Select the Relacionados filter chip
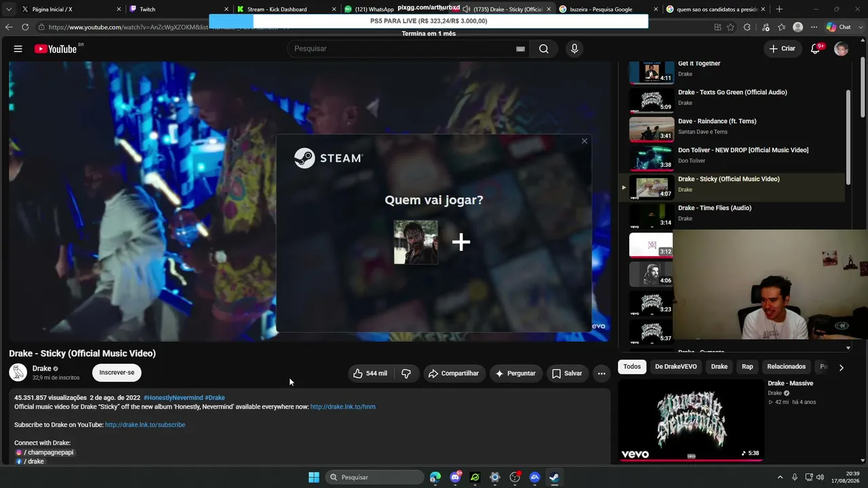Screen dimensions: 868x488 (787, 367)
